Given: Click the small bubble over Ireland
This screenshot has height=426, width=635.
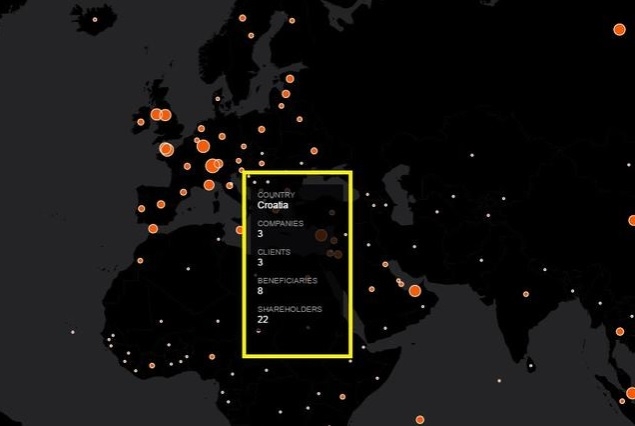Looking at the screenshot, I should coord(141,122).
